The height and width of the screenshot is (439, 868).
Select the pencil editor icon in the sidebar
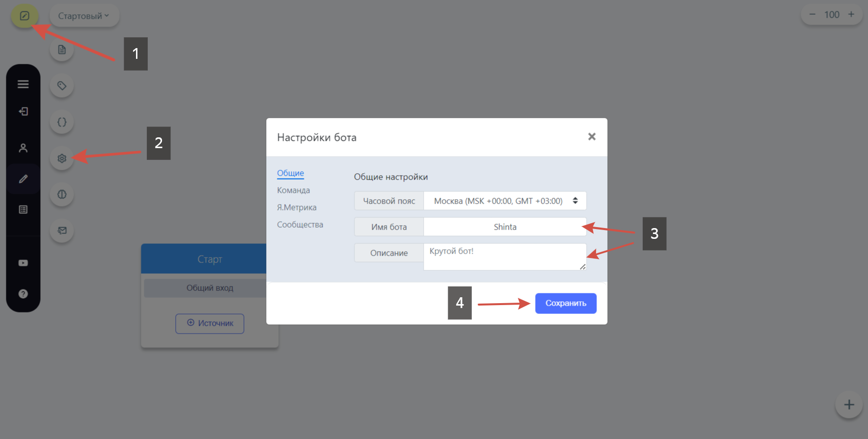coord(23,179)
